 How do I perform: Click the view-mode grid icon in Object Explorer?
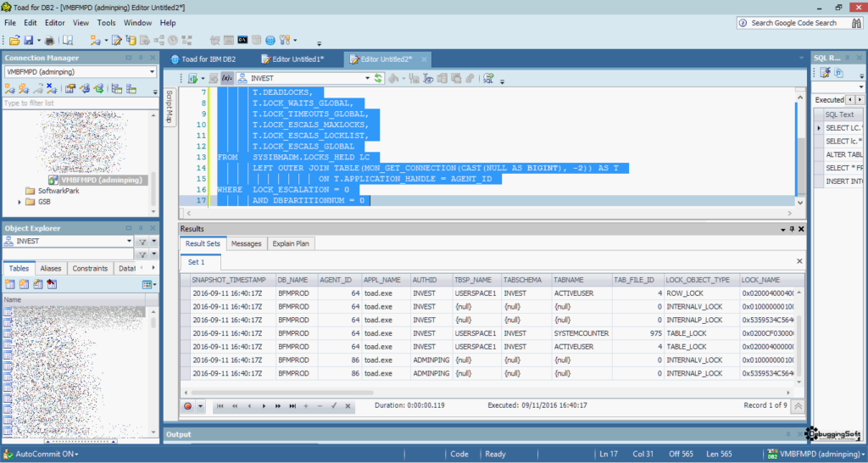tap(147, 284)
